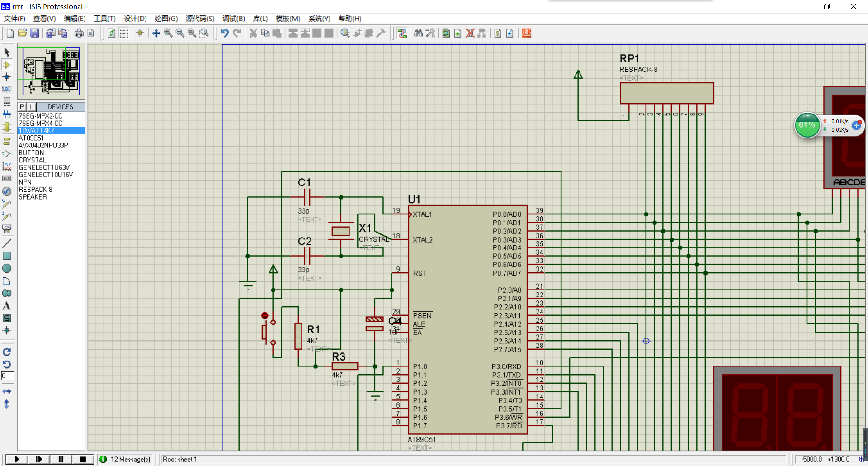Click the Bill of Materials icon
Screen dimensions: 868x466
pos(498,33)
